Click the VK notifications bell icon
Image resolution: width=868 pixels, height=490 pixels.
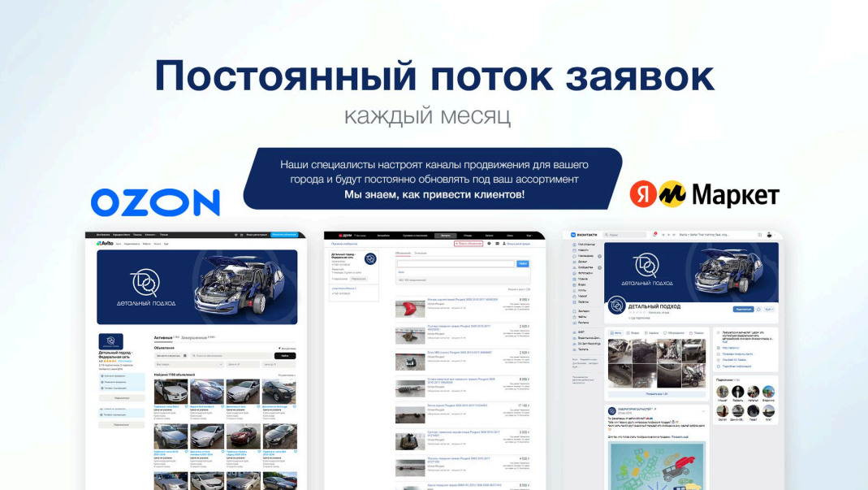click(655, 235)
